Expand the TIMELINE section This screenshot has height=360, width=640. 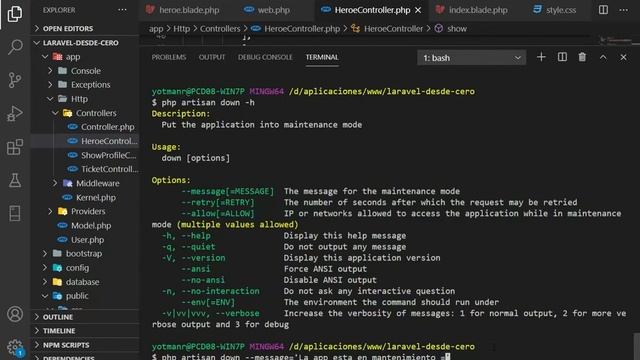click(85, 331)
